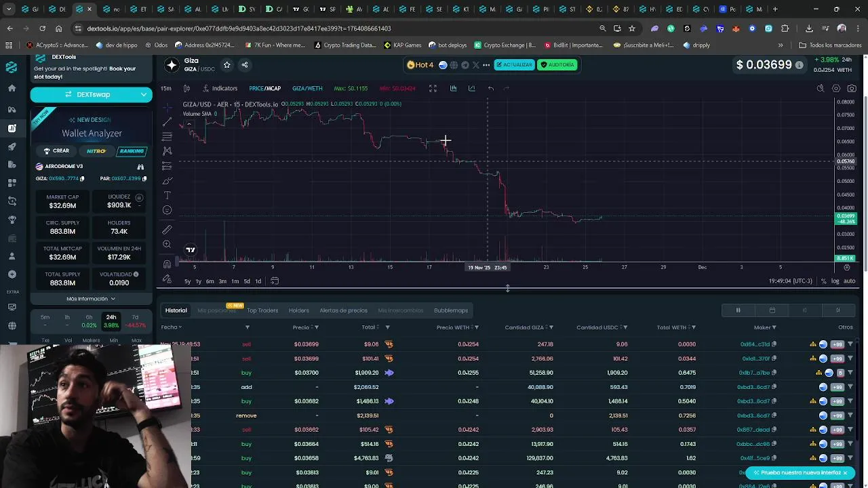This screenshot has height=488, width=868.
Task: Click the browser address bar
Action: tap(339, 28)
